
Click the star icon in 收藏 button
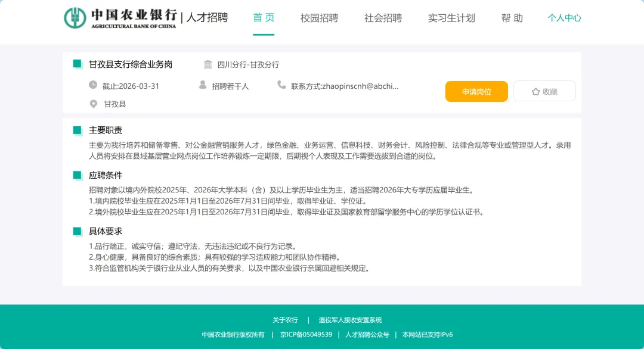tap(535, 92)
